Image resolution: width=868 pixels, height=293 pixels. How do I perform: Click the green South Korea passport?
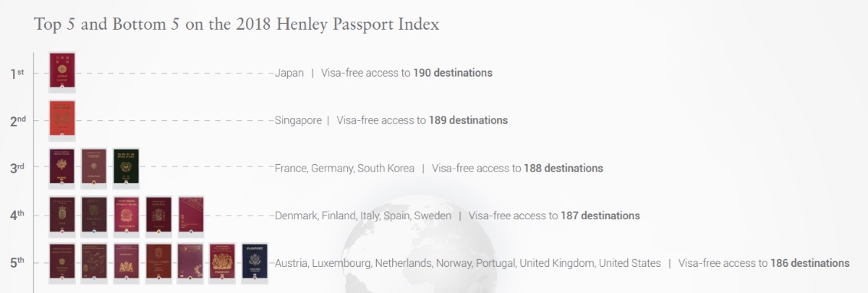126,166
